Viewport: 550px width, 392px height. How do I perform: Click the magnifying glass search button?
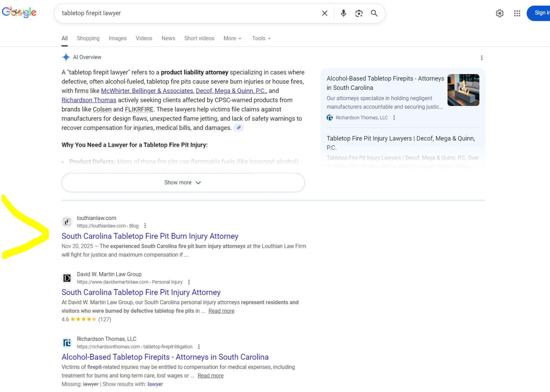click(x=374, y=13)
